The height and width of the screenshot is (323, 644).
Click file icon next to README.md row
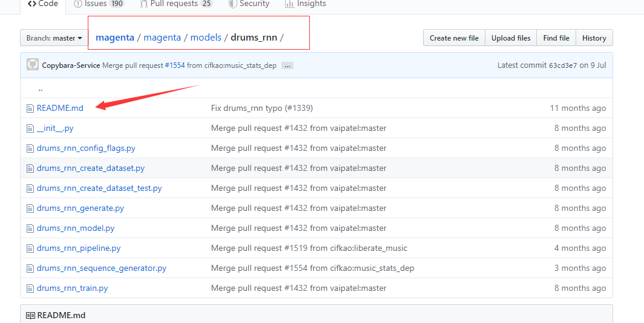tap(30, 108)
